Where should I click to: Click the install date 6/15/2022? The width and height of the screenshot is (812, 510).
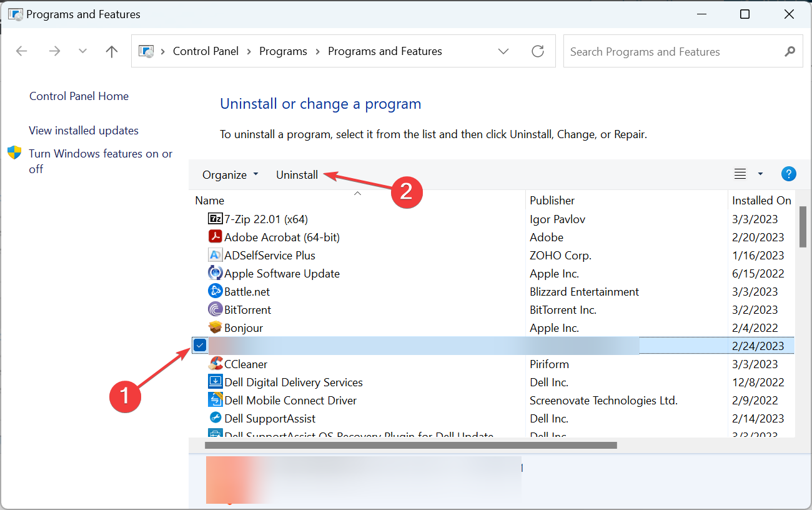pyautogui.click(x=758, y=273)
